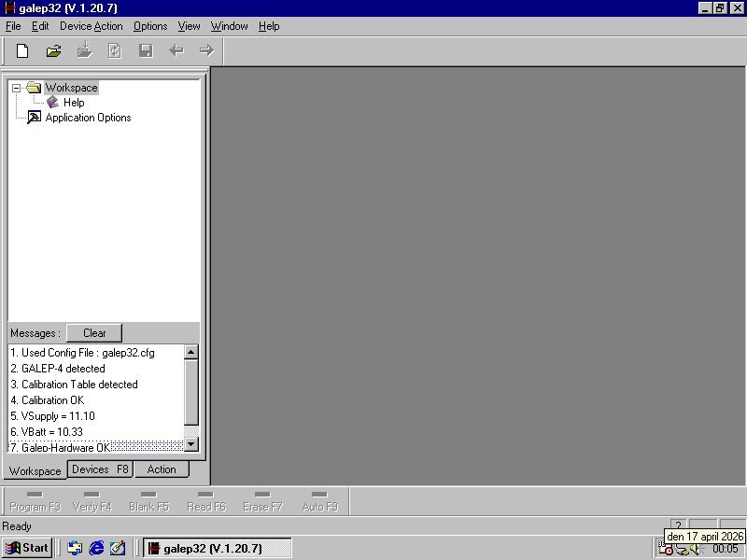747x560 pixels.
Task: Click the New file toolbar icon
Action: tap(22, 50)
